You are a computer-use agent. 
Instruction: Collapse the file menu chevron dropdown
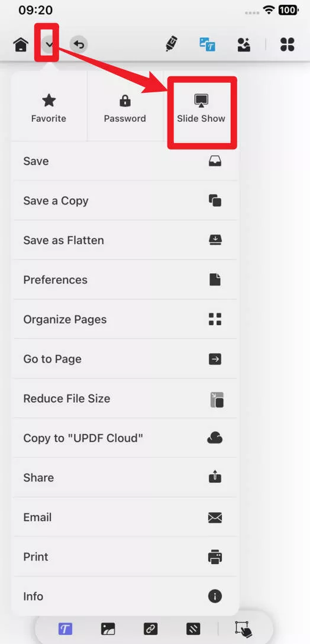[x=49, y=44]
